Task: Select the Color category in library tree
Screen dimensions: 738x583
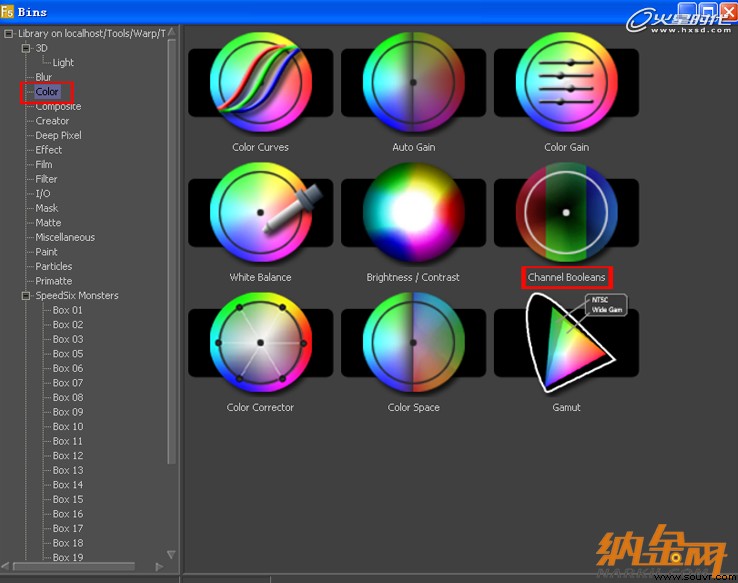Action: pos(47,92)
